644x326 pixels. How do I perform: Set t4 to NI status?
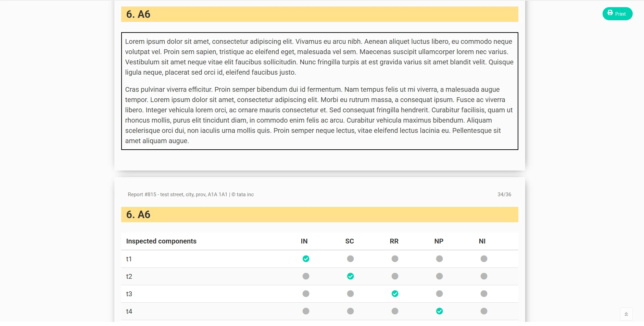click(x=484, y=311)
